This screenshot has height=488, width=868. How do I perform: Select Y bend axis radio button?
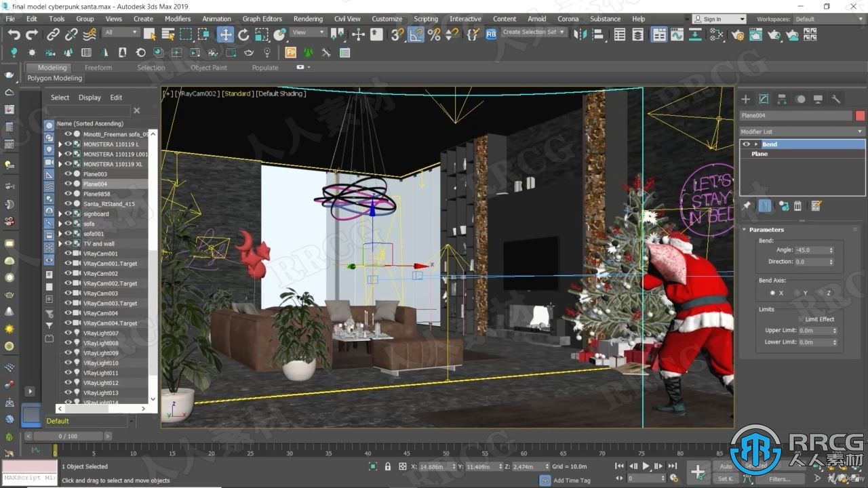point(795,293)
